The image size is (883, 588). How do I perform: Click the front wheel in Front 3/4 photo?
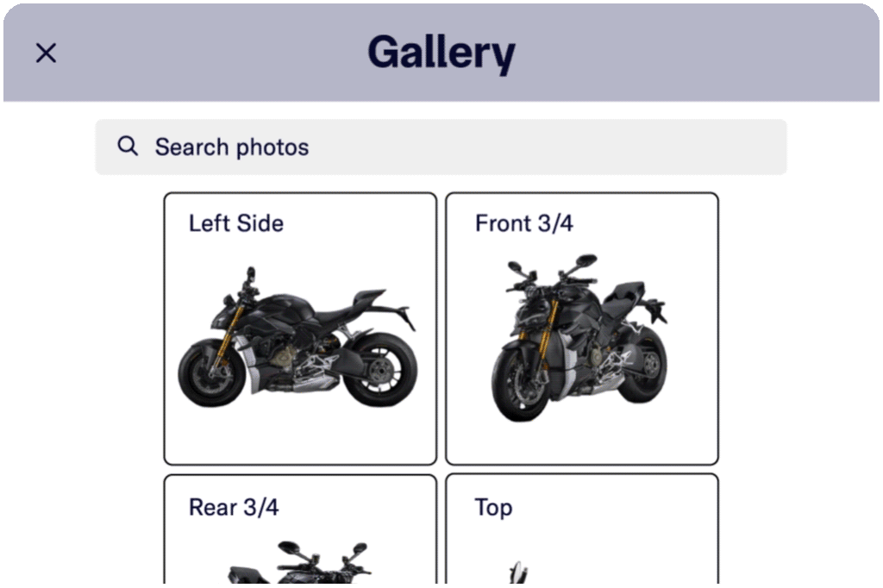pyautogui.click(x=520, y=383)
